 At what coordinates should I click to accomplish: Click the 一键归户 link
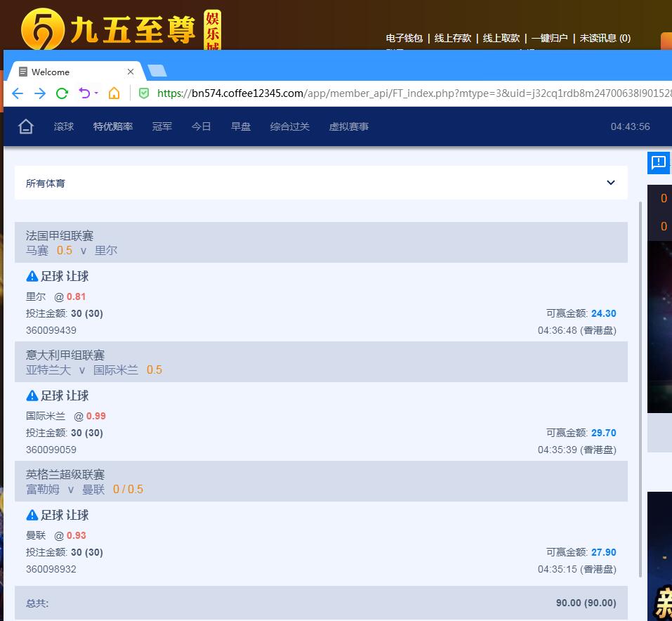[x=549, y=38]
